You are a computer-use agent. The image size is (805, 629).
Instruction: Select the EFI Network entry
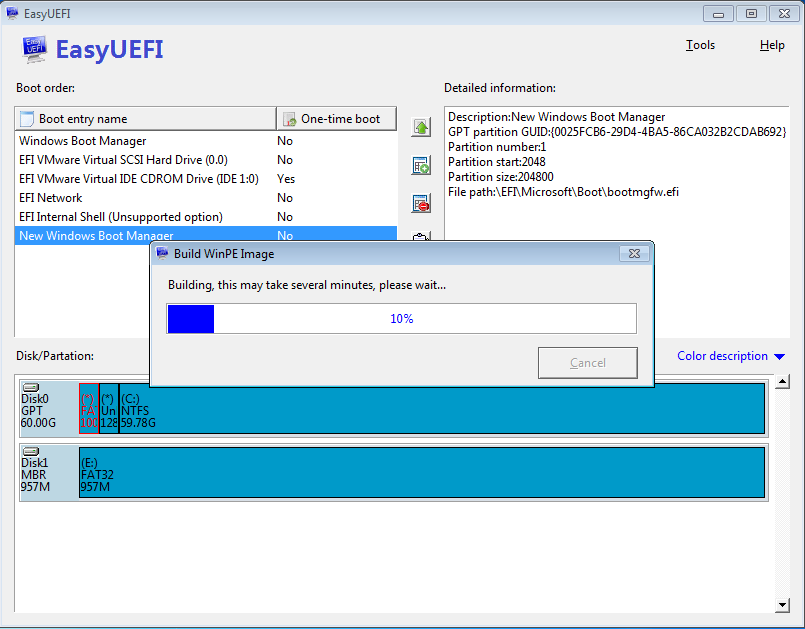point(206,198)
